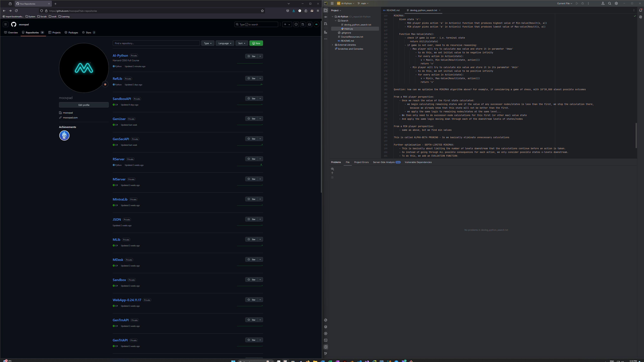Click the Run and Debug icon in sidebar
The width and height of the screenshot is (644, 362).
[x=326, y=333]
